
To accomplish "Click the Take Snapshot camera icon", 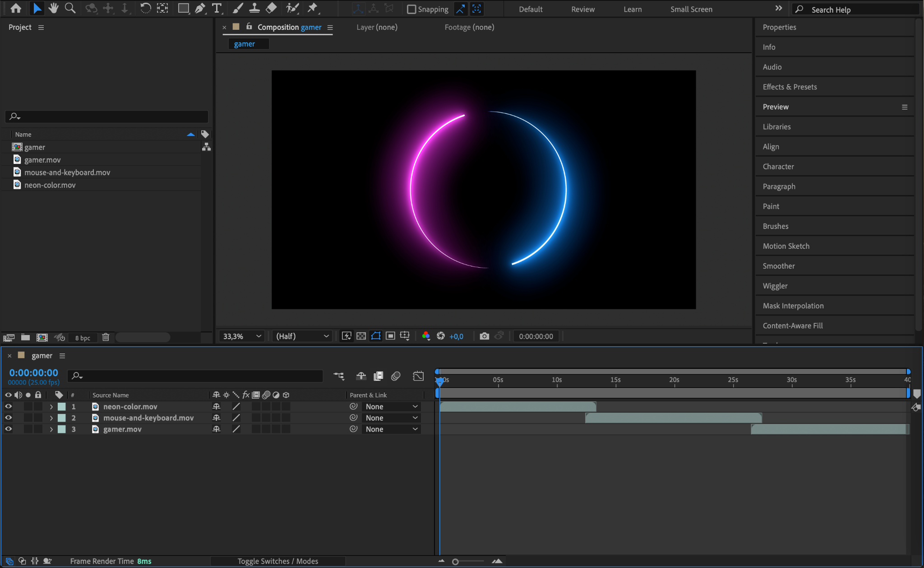I will click(484, 336).
